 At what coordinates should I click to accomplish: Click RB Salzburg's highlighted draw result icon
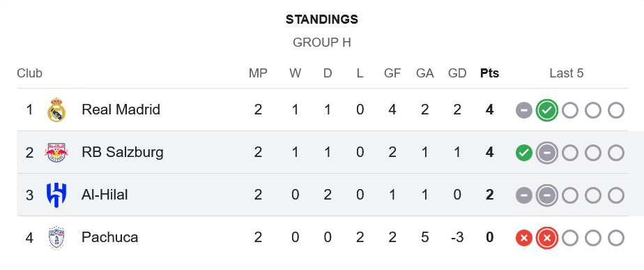546,153
